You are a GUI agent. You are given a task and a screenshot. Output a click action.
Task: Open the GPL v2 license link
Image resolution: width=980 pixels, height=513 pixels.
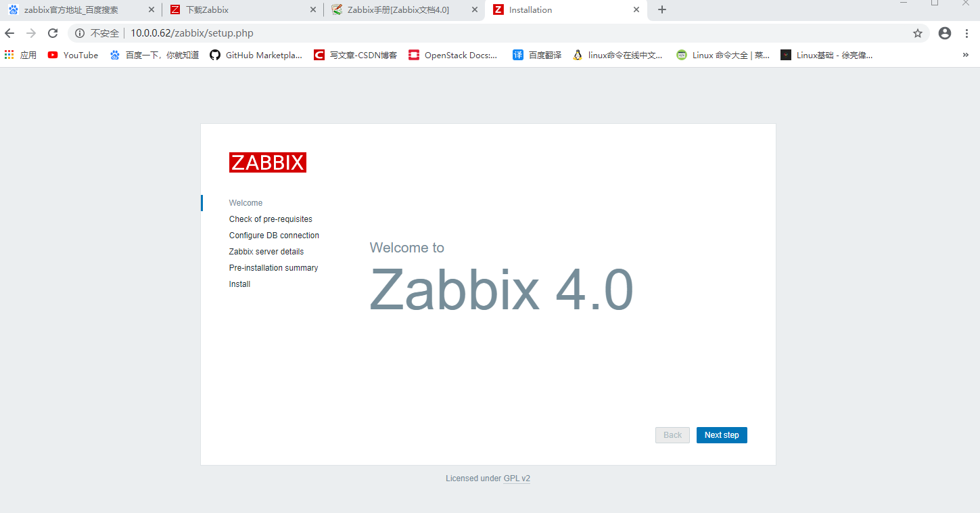point(517,478)
